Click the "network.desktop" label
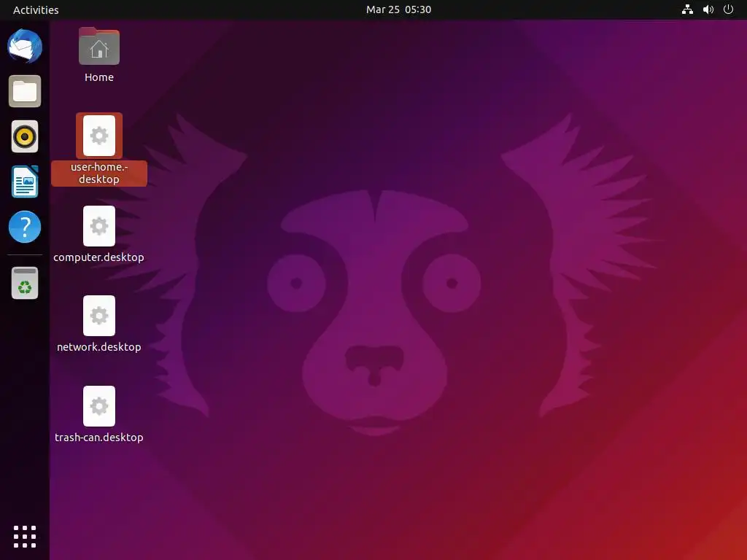Viewport: 747px width, 560px height. click(99, 346)
